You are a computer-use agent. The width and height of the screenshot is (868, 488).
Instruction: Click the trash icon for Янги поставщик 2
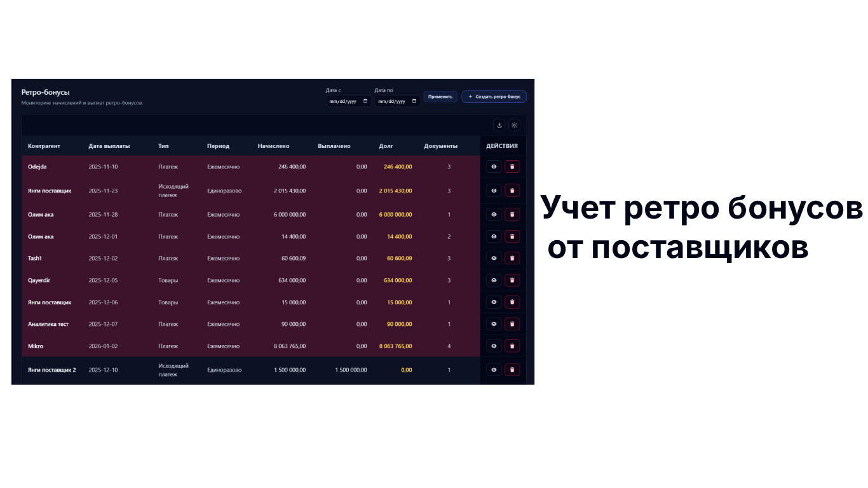click(512, 370)
